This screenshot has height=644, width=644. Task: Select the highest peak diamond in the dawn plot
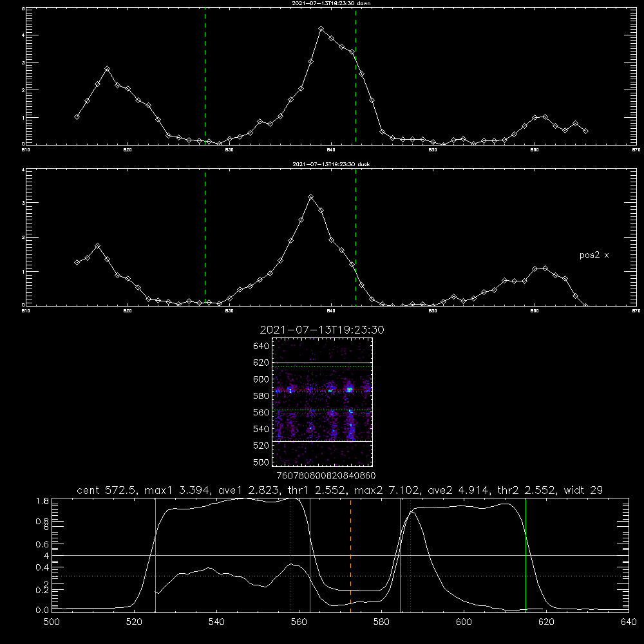[321, 29]
